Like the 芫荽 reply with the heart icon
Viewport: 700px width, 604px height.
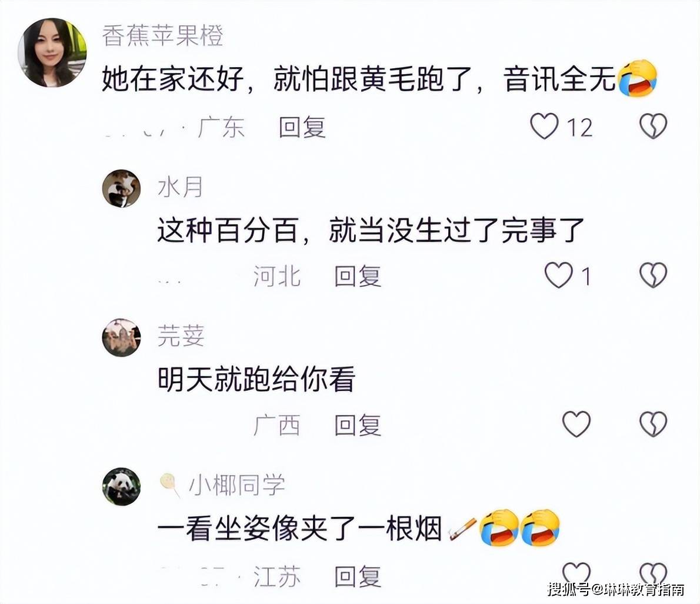(x=576, y=423)
